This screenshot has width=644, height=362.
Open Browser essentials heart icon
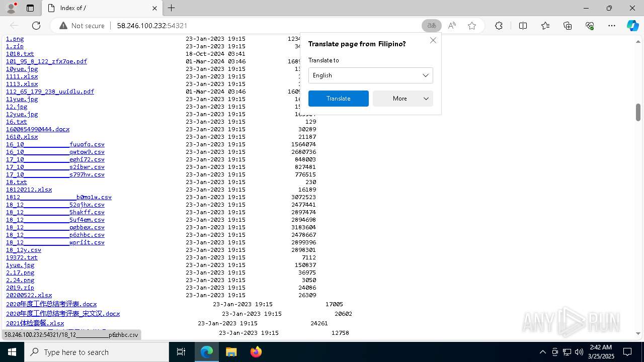(x=590, y=26)
